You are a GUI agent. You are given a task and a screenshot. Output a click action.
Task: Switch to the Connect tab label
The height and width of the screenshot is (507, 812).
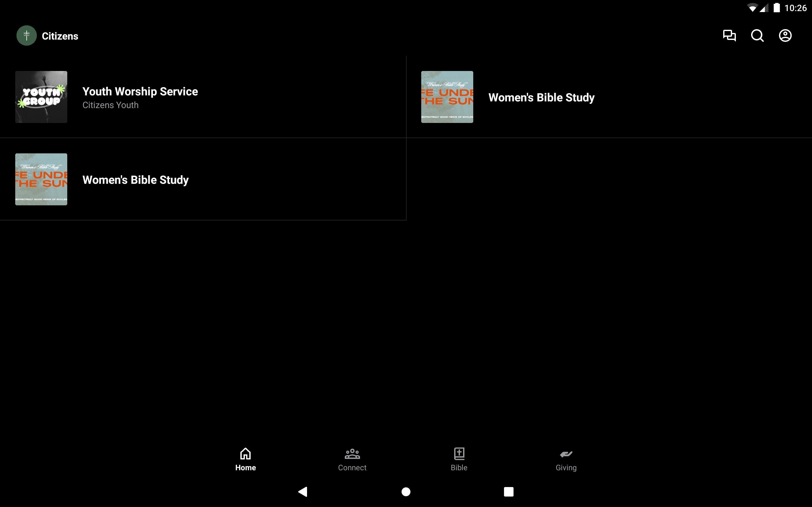coord(352,468)
